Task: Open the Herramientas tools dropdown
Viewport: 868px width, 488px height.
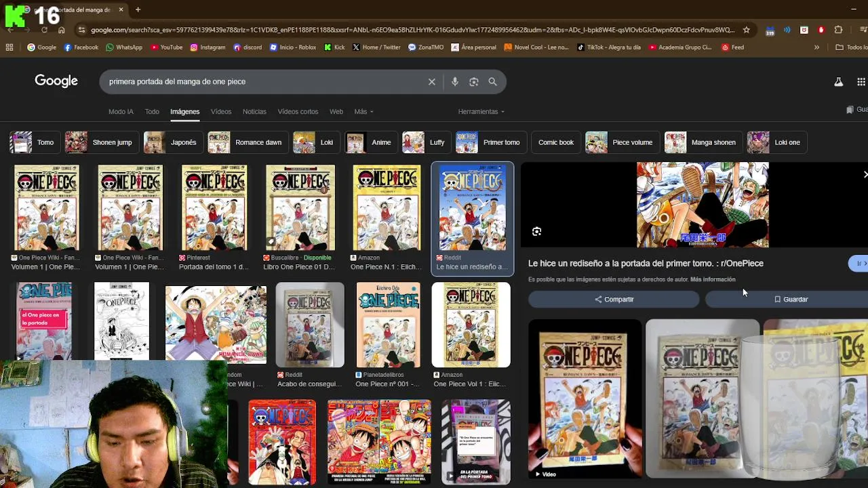Action: tap(481, 112)
